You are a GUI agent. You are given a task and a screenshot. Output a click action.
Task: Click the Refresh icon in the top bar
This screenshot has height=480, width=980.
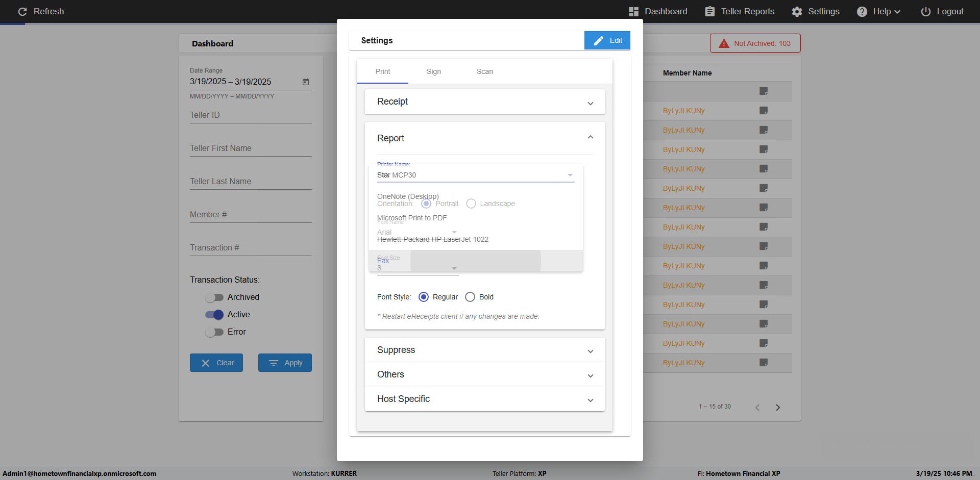[22, 11]
